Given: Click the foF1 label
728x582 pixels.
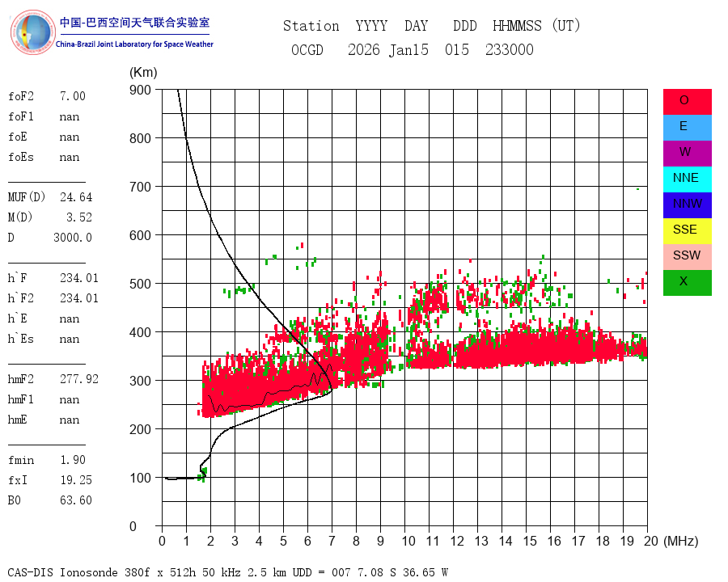Looking at the screenshot, I should point(21,116).
